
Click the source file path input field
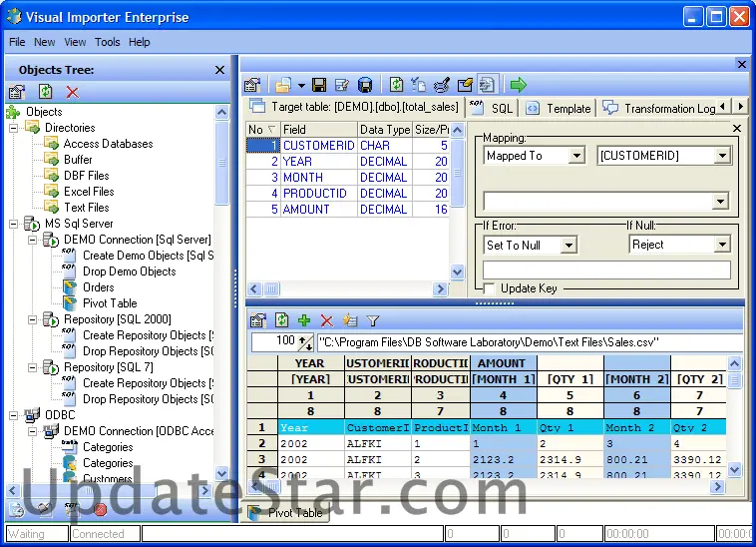[x=529, y=342]
